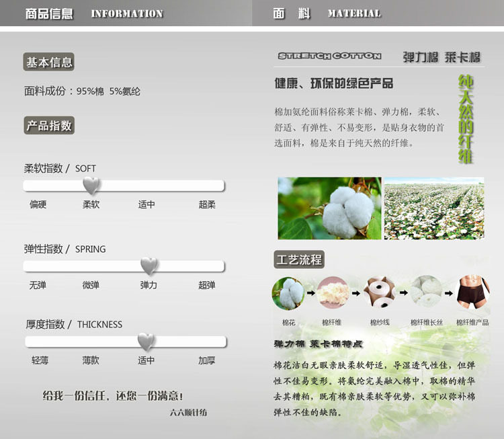The height and width of the screenshot is (439, 504).
Task: Click the slogan 给我一份信任,还您一份满意!
Action: point(113,395)
